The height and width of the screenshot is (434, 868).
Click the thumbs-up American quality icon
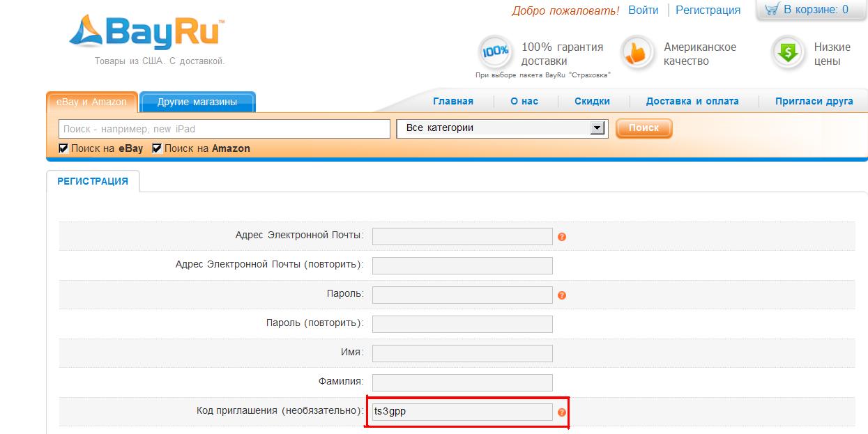(x=637, y=53)
